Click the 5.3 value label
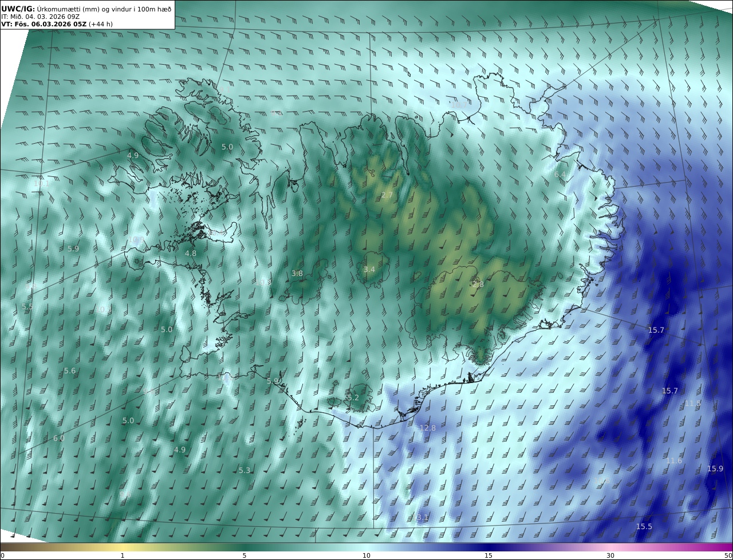 (245, 470)
